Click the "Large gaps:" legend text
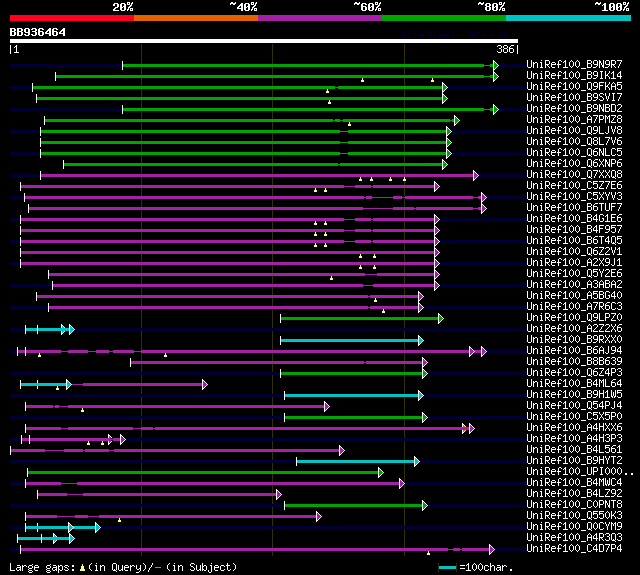 pyautogui.click(x=42, y=568)
